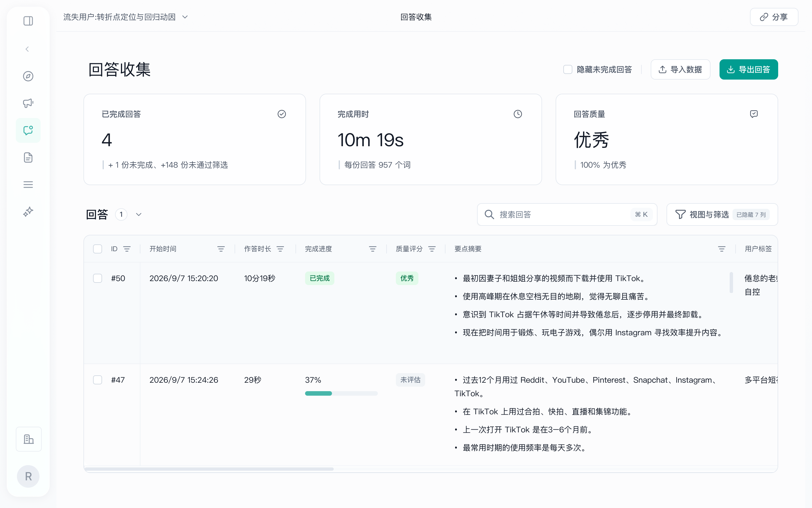Select row #47 checkbox
Image resolution: width=812 pixels, height=508 pixels.
click(x=98, y=380)
